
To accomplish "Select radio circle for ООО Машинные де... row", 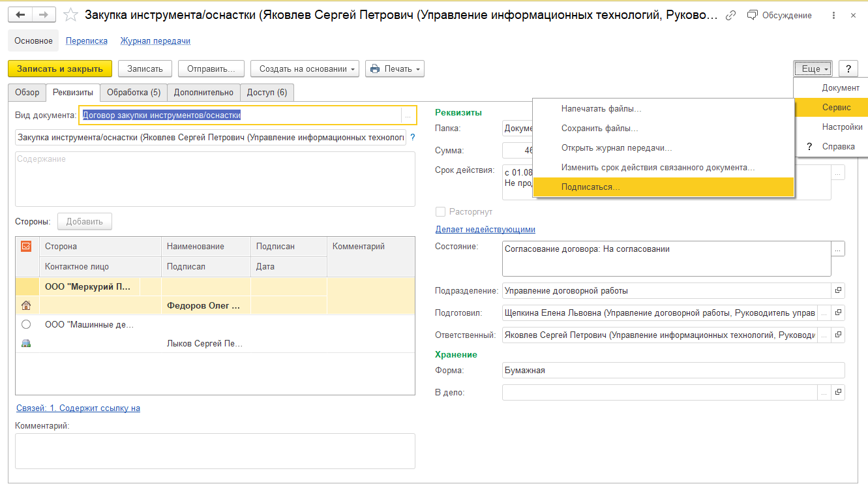I will 26,324.
